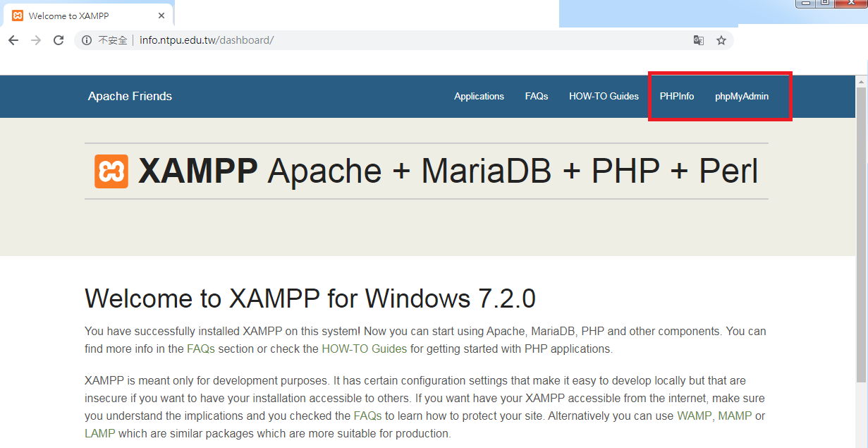The image size is (868, 448).
Task: Close the Welcome to XAMPP tab
Action: pos(161,16)
